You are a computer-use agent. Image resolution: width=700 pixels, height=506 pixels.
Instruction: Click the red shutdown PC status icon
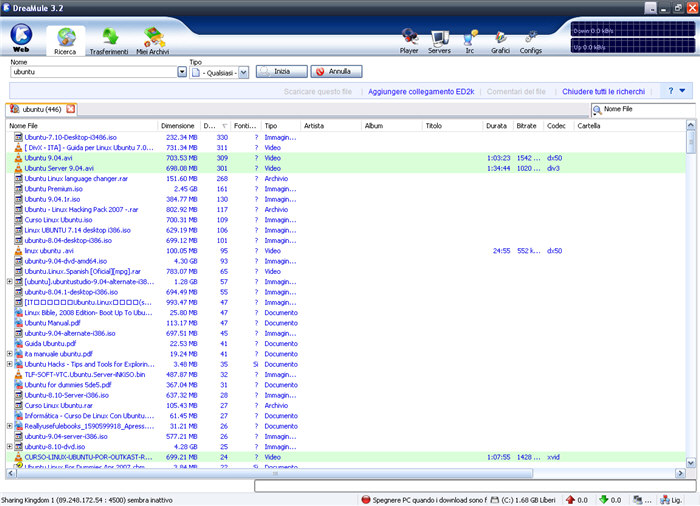tap(366, 500)
